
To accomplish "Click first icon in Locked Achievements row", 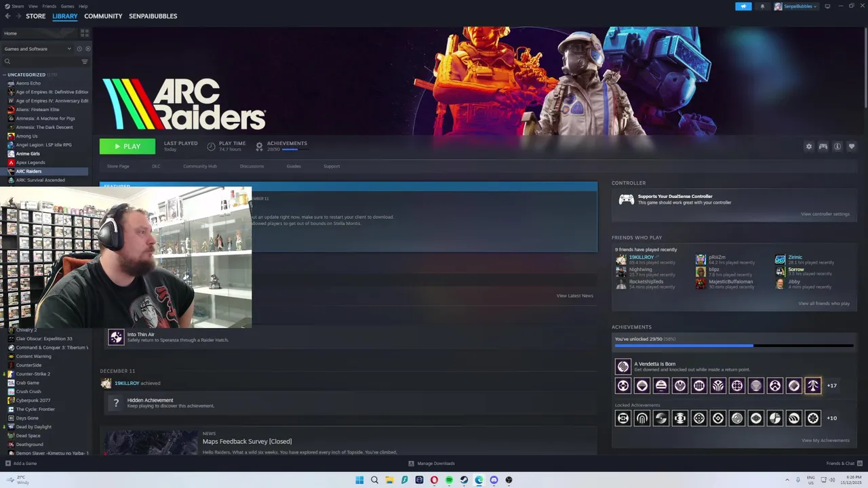I will coord(623,418).
